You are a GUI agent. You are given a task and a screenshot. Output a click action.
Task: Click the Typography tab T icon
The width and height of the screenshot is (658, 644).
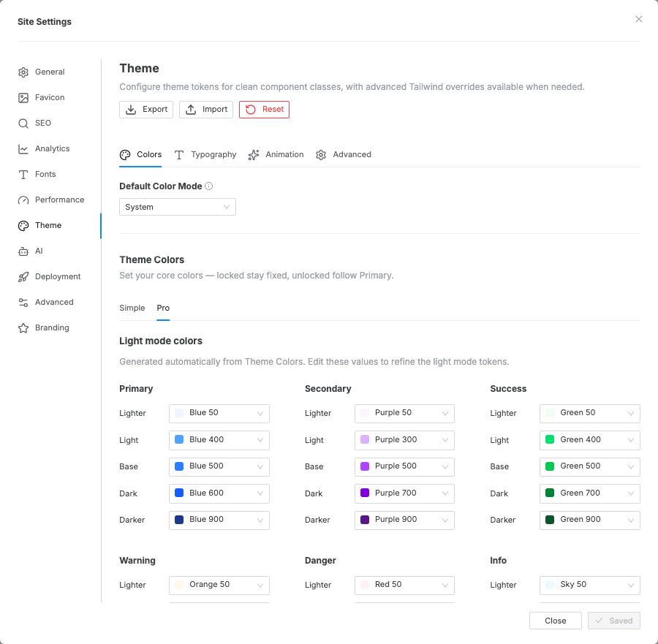click(x=179, y=155)
